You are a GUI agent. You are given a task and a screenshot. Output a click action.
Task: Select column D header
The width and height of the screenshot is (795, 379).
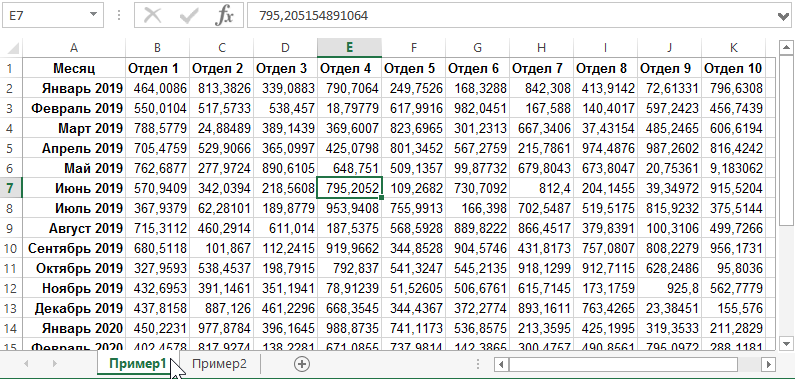click(x=285, y=48)
